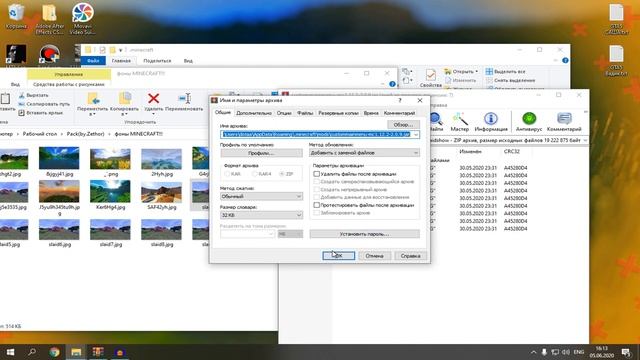Open the Метод обновления dropdown
The height and width of the screenshot is (360, 640).
[364, 153]
